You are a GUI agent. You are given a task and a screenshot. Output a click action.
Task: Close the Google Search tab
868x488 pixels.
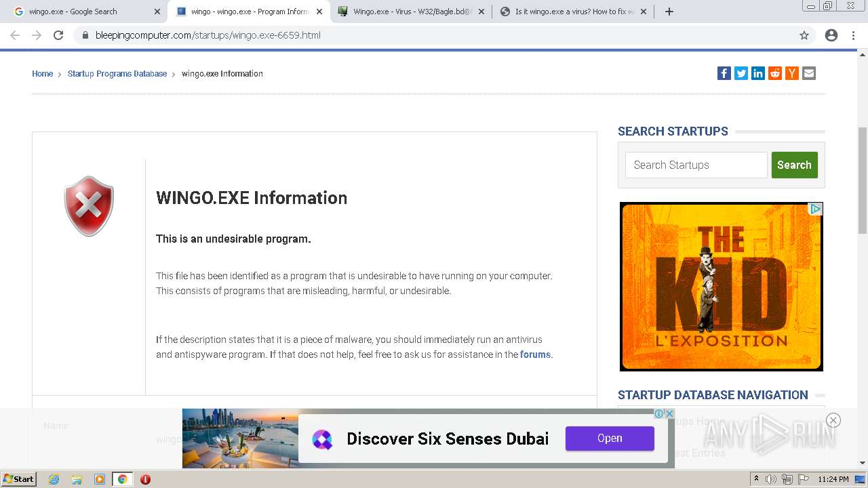[157, 12]
